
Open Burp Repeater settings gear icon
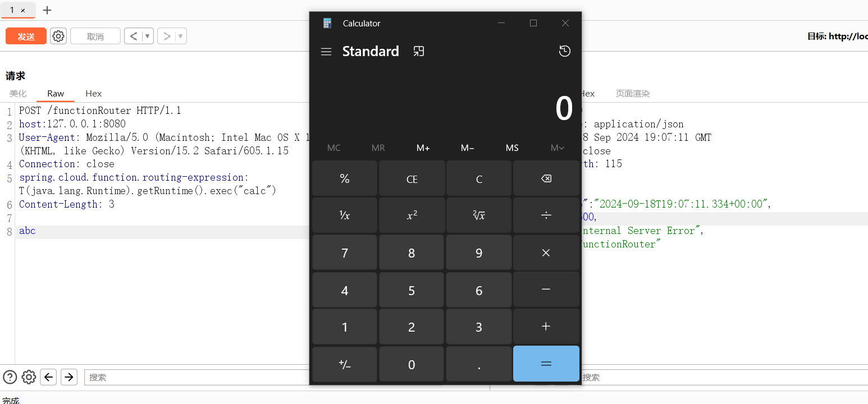(x=58, y=36)
